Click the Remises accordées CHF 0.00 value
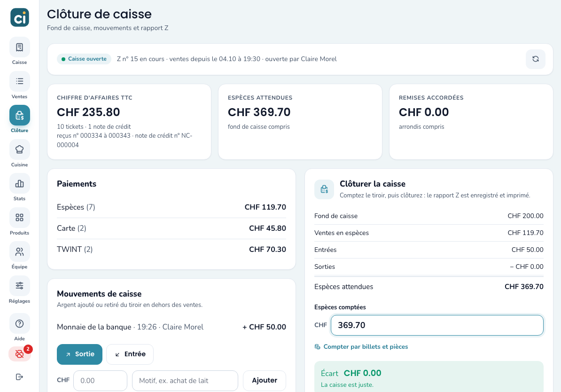This screenshot has width=561, height=392. coord(424,112)
